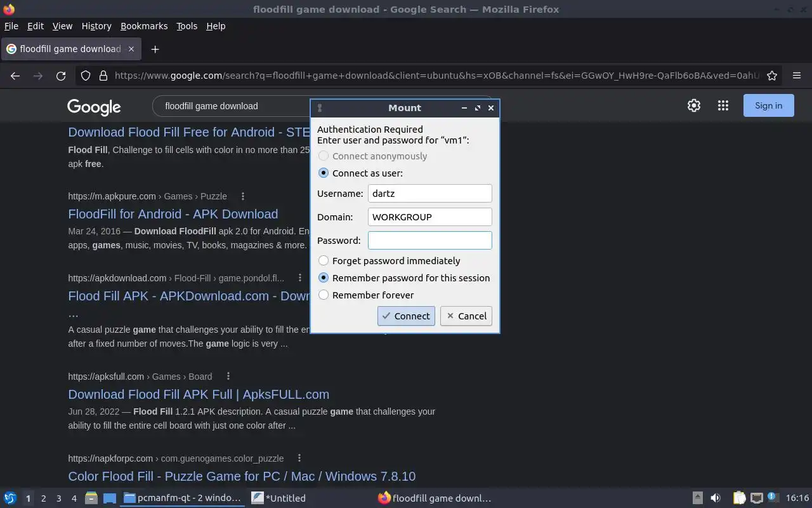Click Connect in the Mount dialog
Image resolution: width=812 pixels, height=508 pixels.
pyautogui.click(x=406, y=316)
